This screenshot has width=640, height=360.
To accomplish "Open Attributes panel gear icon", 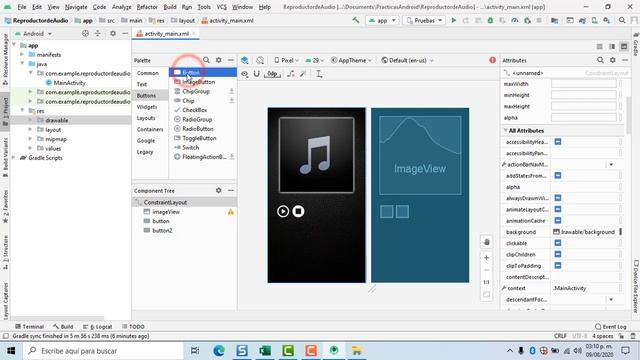I will click(613, 60).
